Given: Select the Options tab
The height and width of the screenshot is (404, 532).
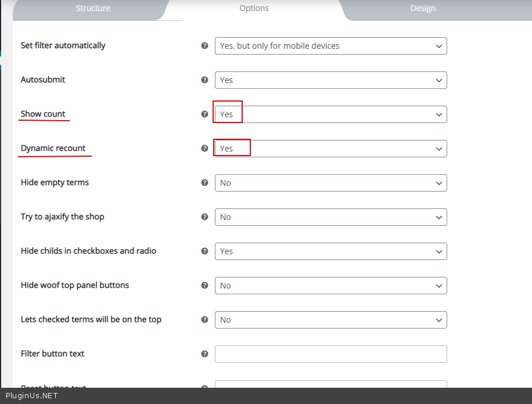Looking at the screenshot, I should (x=254, y=8).
